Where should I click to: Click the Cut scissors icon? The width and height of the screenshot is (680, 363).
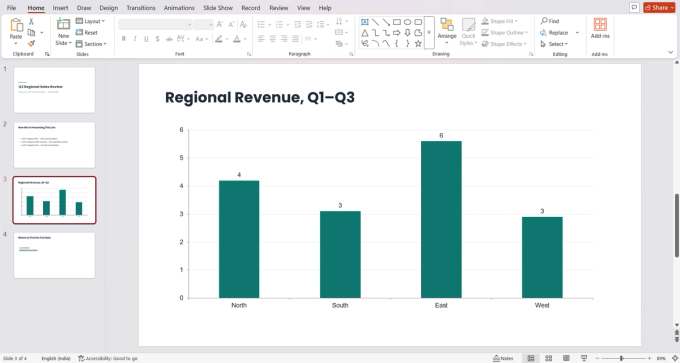pyautogui.click(x=31, y=22)
